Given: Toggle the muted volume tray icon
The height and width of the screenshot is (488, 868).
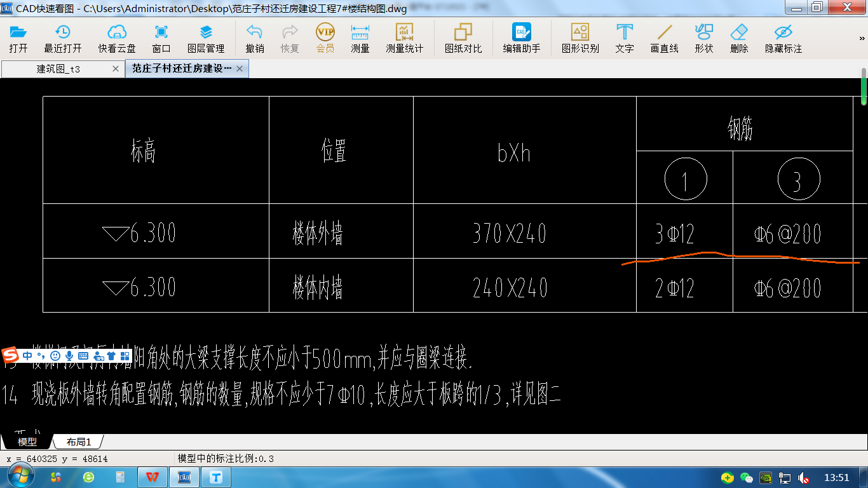Looking at the screenshot, I should pos(804,478).
